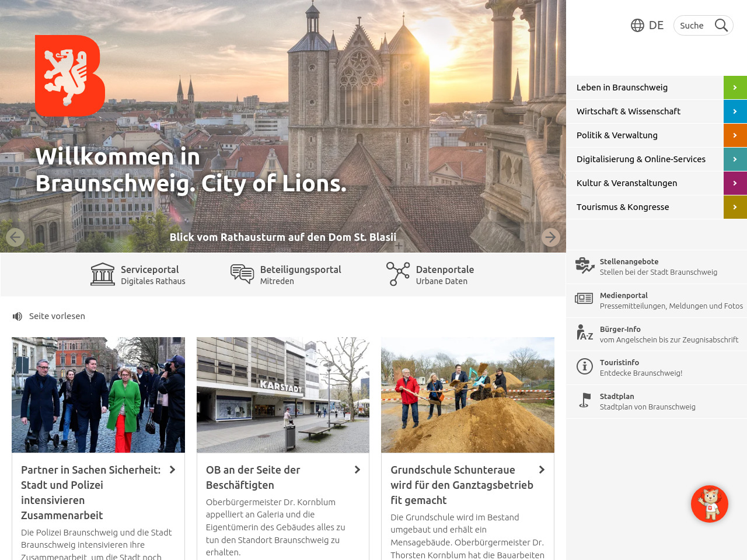This screenshot has width=747, height=560.
Task: Click the search magnifier icon
Action: (x=721, y=25)
